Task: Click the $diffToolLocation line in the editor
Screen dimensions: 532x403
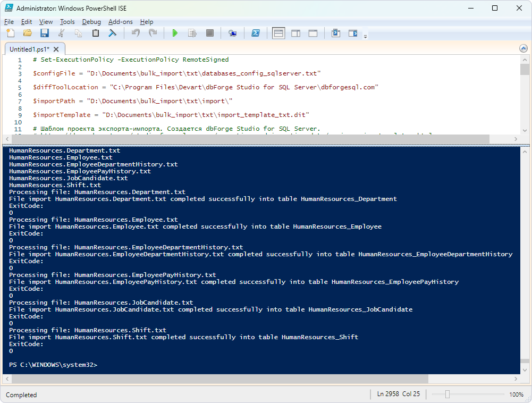Action: [x=206, y=87]
